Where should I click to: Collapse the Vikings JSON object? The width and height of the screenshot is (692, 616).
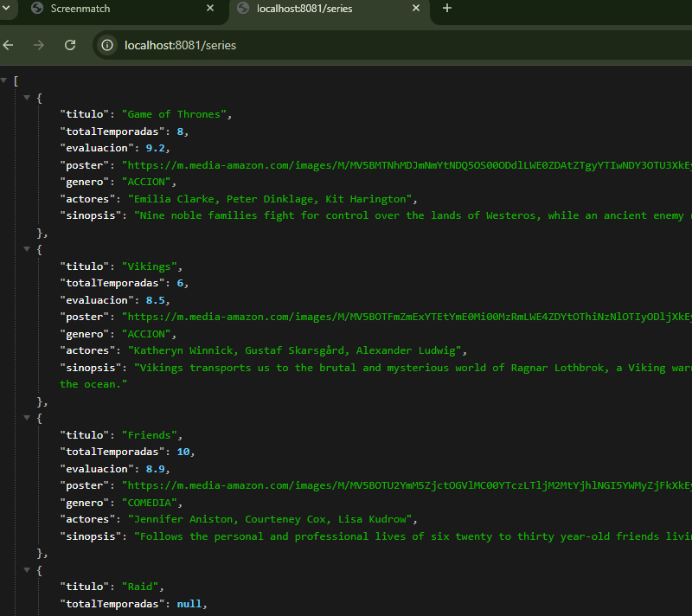pos(27,249)
